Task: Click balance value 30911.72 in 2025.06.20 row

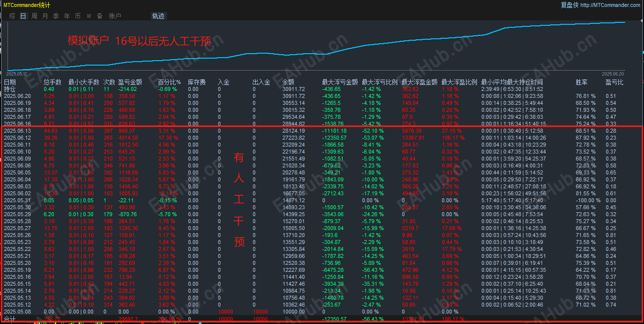Action: (x=293, y=96)
